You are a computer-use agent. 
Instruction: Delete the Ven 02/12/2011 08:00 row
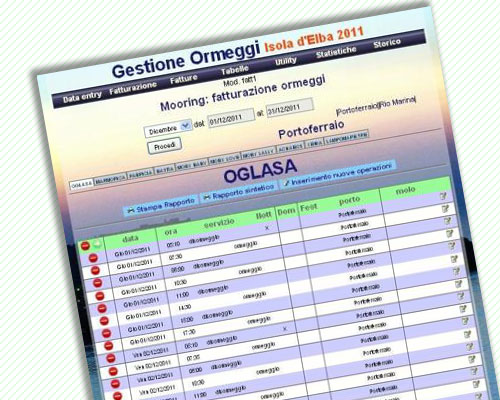pyautogui.click(x=115, y=383)
